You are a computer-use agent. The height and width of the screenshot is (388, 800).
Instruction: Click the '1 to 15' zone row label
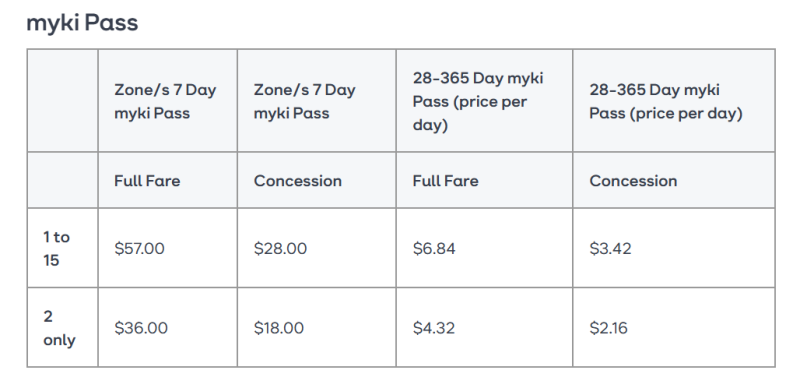pyautogui.click(x=57, y=249)
